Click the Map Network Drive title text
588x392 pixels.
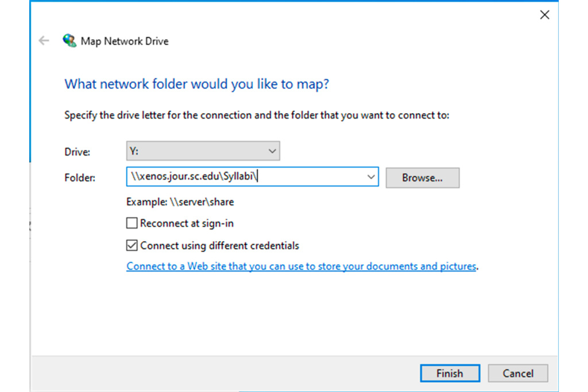point(125,41)
